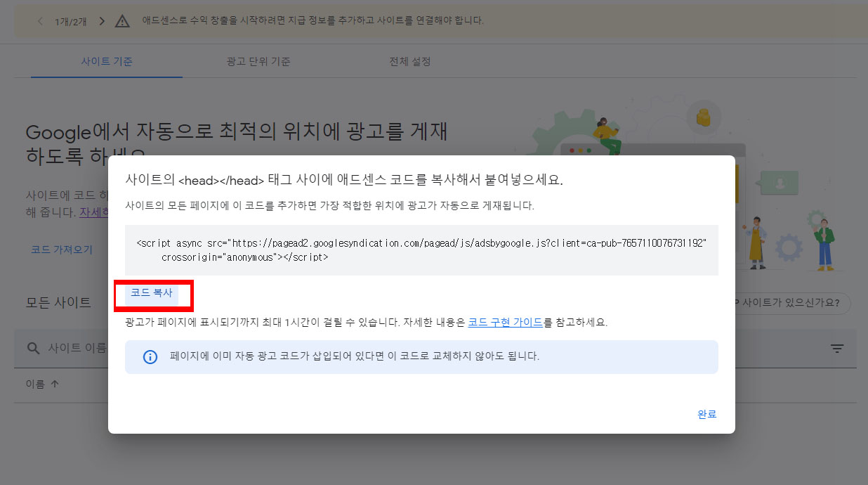Go to next notification with right chevron
868x485 pixels.
point(102,21)
